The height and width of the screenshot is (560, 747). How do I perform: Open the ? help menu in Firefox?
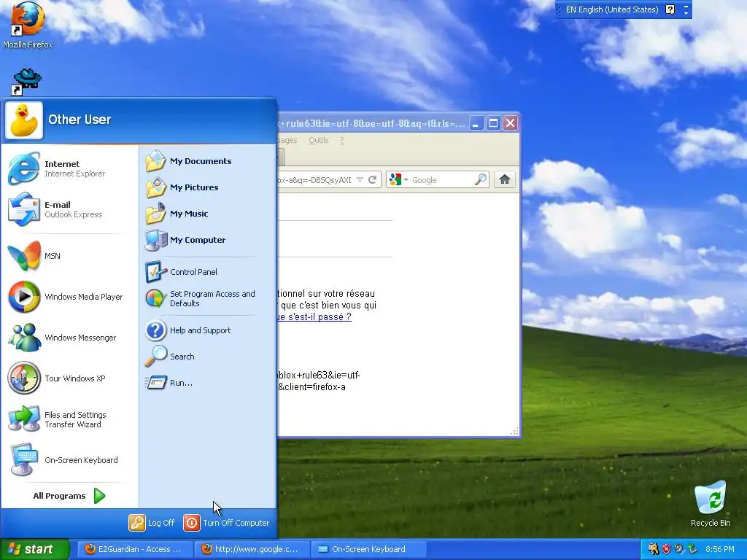341,140
